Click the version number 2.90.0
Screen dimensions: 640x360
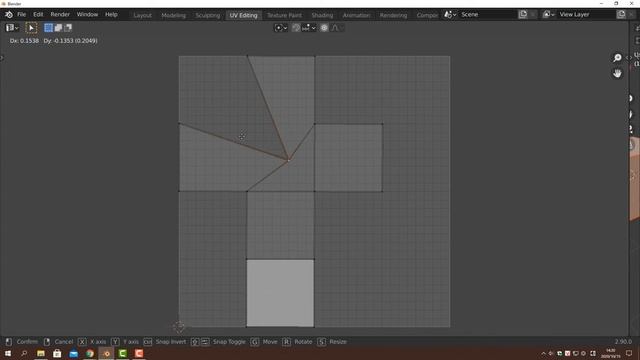pyautogui.click(x=623, y=342)
